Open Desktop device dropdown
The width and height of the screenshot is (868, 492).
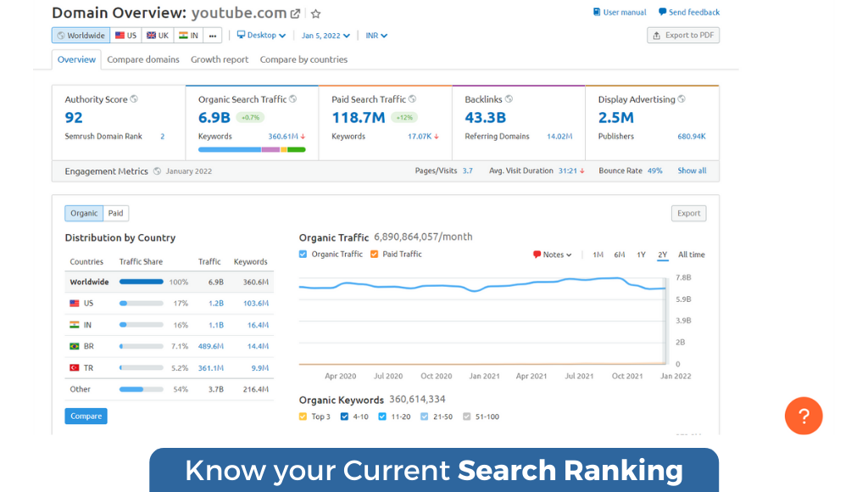[261, 36]
